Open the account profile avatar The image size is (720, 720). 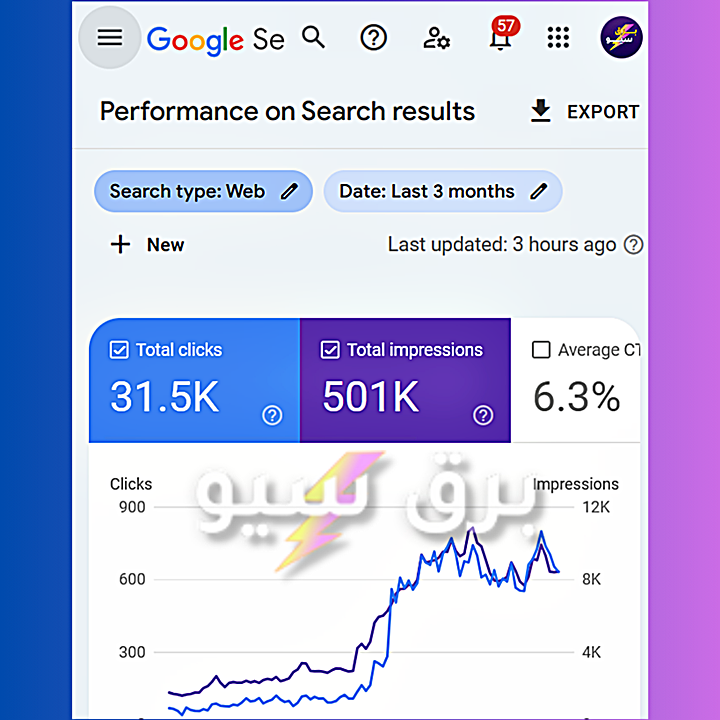621,38
